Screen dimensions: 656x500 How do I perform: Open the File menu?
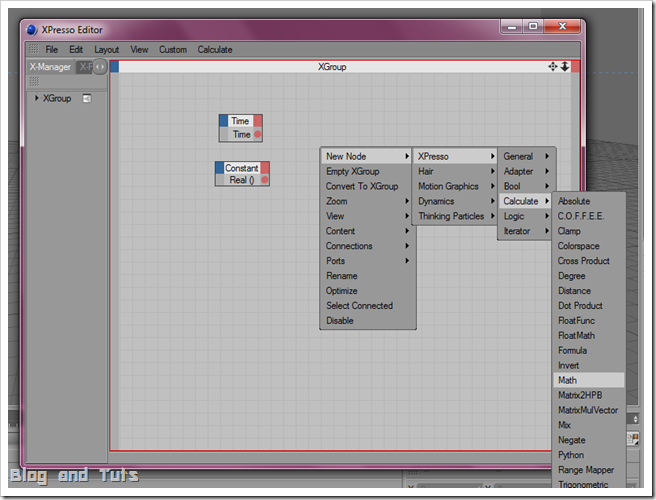tap(52, 50)
